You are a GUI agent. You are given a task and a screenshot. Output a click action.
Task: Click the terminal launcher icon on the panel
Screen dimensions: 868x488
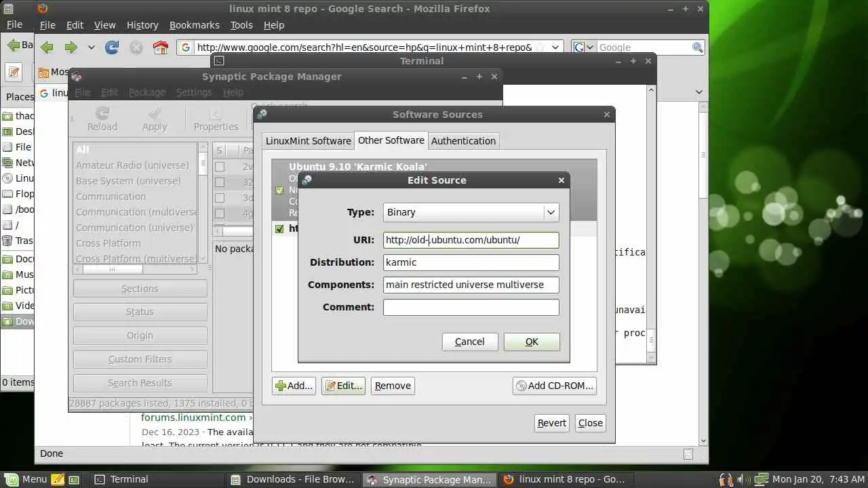point(74,479)
